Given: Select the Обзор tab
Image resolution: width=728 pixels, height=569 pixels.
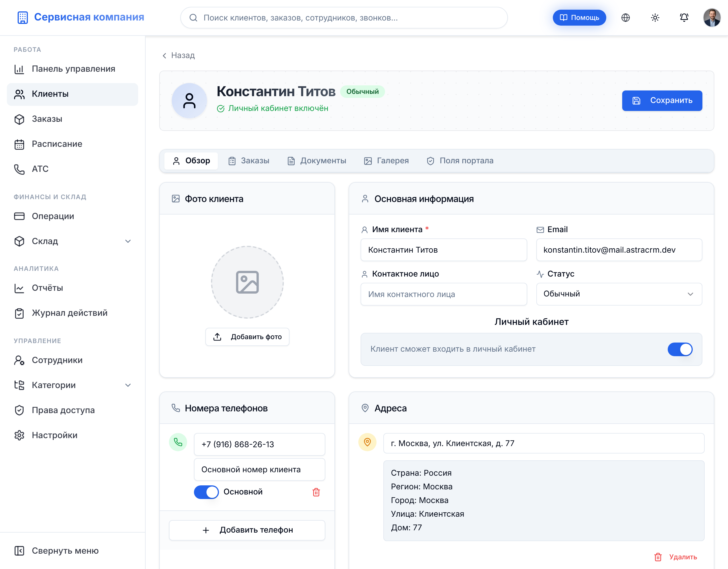Looking at the screenshot, I should click(191, 161).
